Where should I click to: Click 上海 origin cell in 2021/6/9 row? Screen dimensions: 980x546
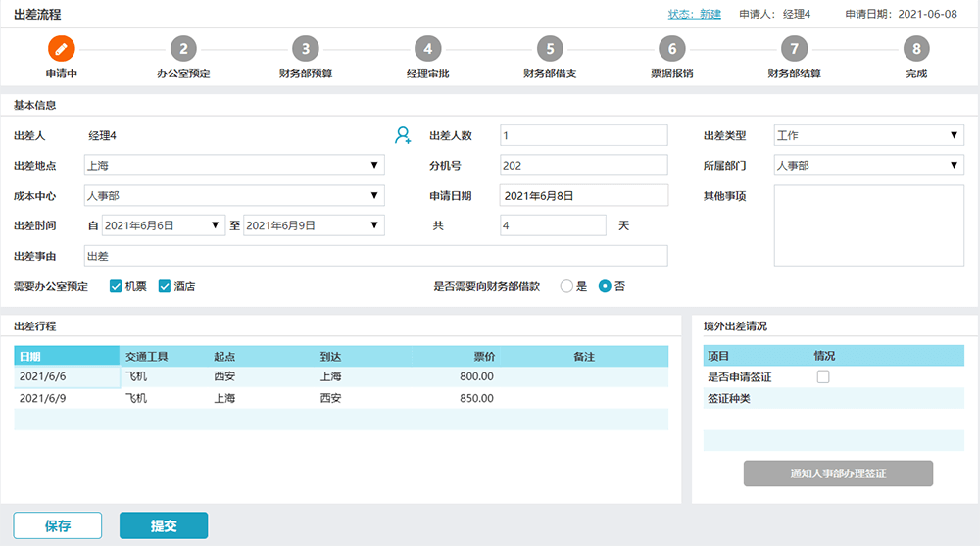[x=224, y=398]
